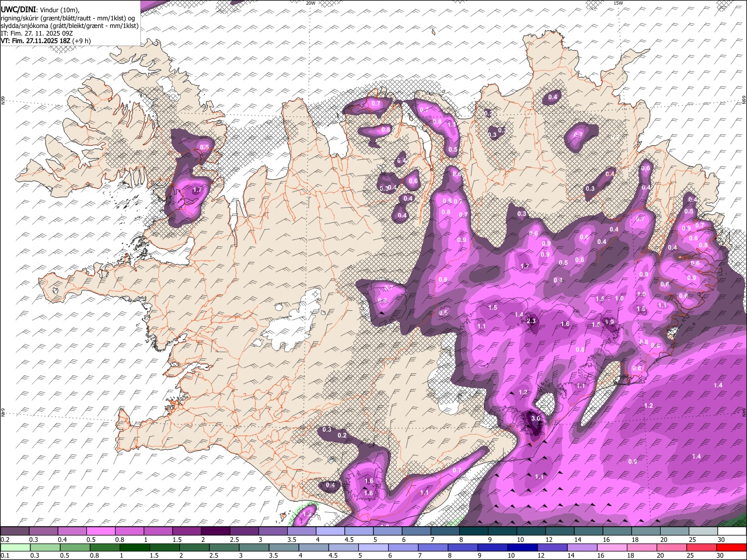Click the "rigning/skúrir (grænt/blátt/rautt" description line

point(68,18)
